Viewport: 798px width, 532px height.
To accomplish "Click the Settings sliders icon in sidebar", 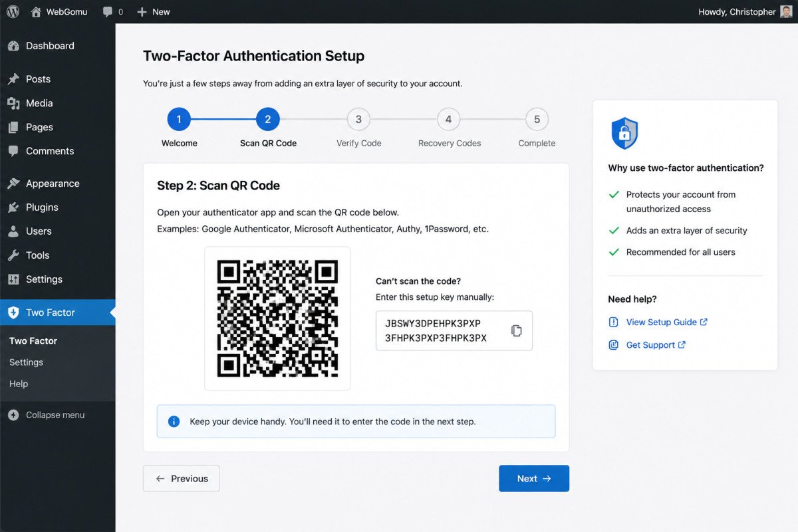I will [x=13, y=279].
